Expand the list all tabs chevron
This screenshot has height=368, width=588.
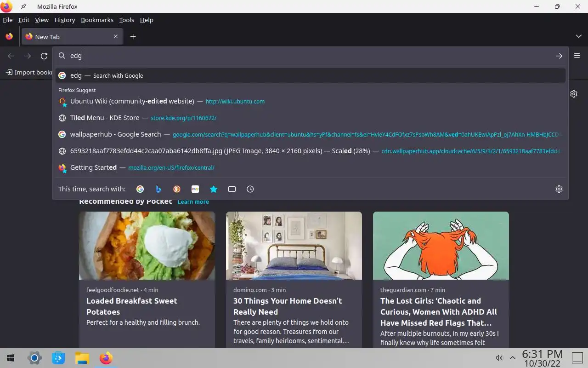pos(578,36)
